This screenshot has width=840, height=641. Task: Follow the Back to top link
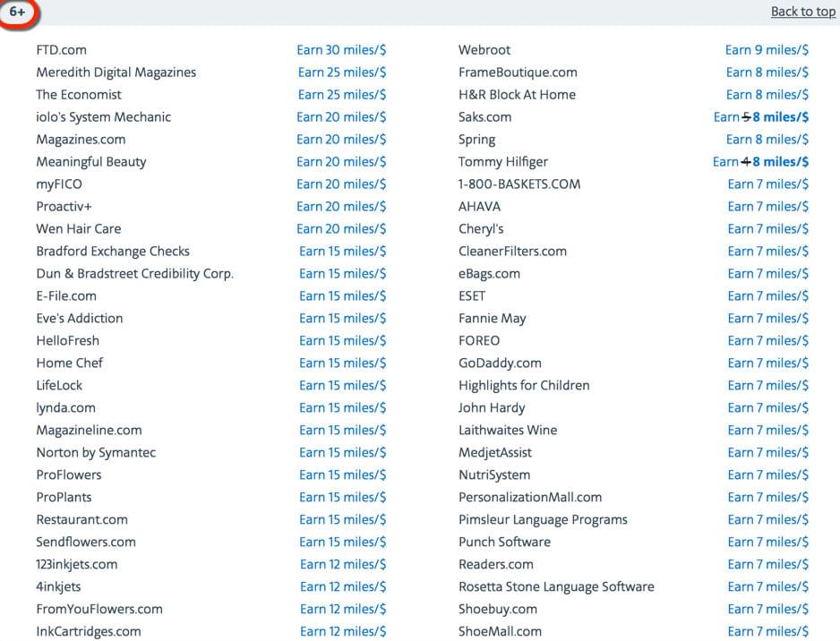(x=802, y=12)
